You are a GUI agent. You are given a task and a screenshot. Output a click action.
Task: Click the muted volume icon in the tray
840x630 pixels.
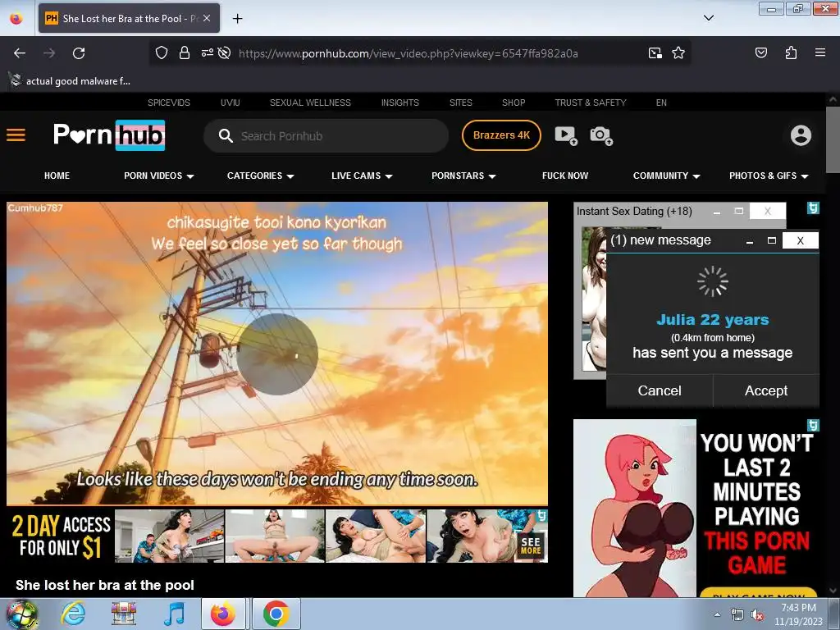coord(757,615)
